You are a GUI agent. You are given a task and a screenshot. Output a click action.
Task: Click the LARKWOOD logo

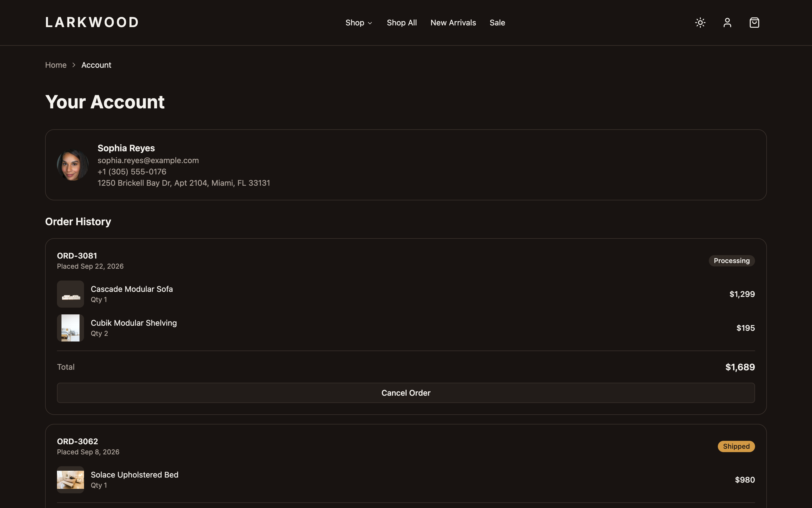pyautogui.click(x=92, y=23)
